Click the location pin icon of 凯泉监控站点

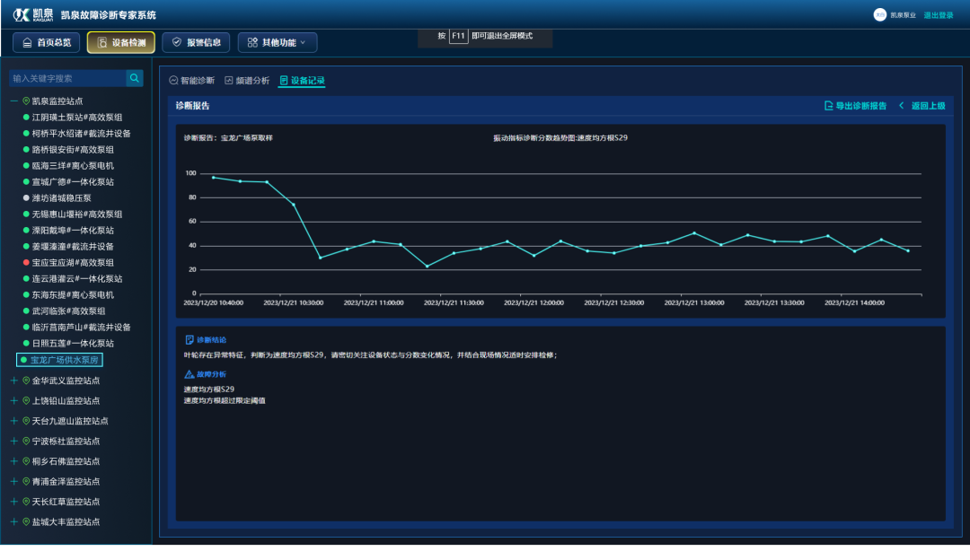pyautogui.click(x=26, y=101)
